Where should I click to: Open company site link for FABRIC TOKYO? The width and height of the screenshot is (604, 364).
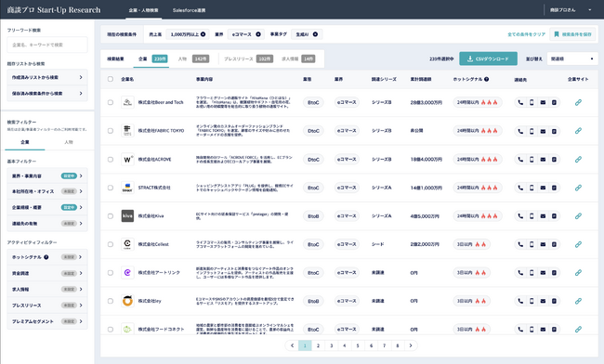point(578,131)
